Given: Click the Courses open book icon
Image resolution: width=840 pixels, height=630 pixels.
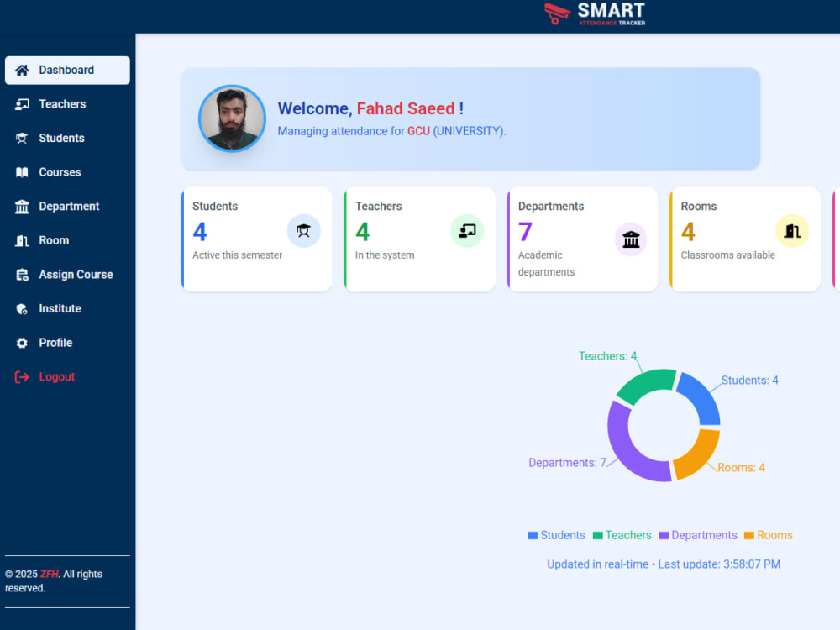Looking at the screenshot, I should (22, 172).
